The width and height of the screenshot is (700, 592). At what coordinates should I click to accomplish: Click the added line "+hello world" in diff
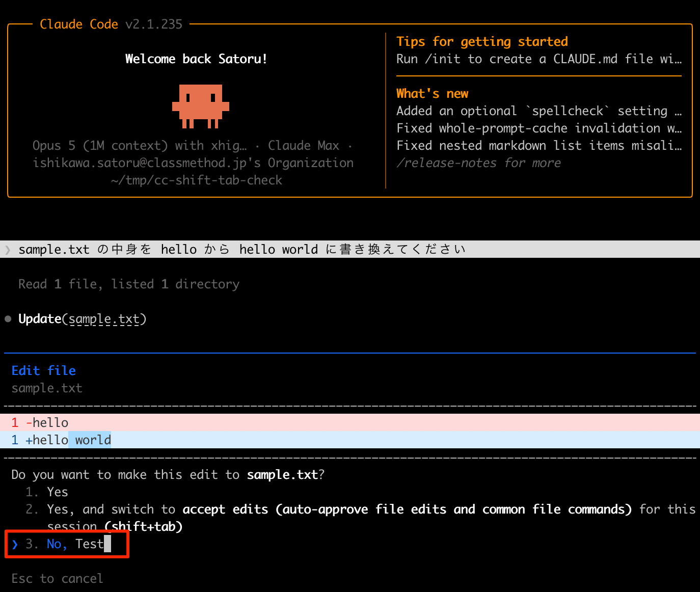point(350,440)
